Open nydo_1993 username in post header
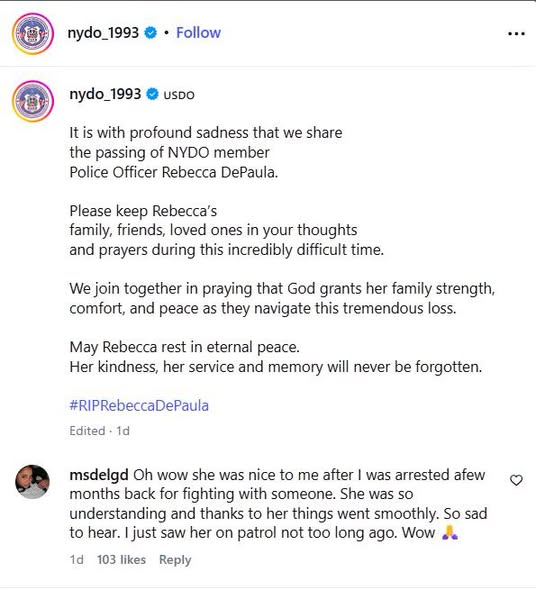Viewport: 536px width, 590px height. point(103,33)
